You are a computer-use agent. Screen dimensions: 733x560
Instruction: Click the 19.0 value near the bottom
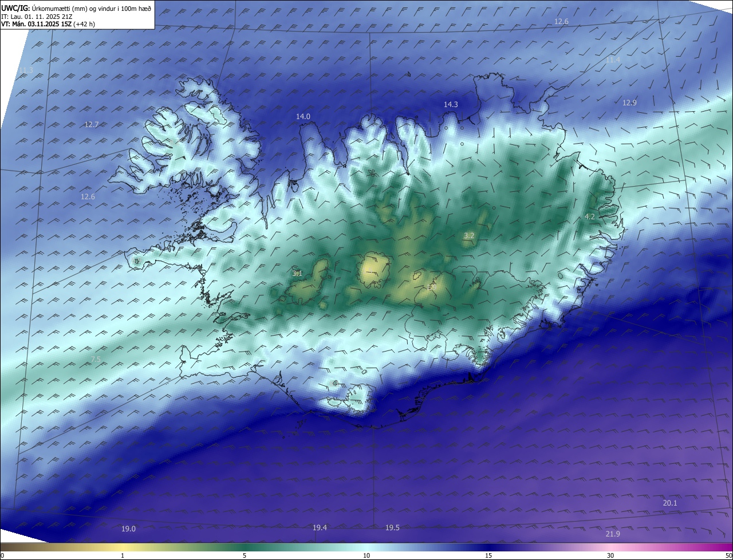click(x=128, y=529)
